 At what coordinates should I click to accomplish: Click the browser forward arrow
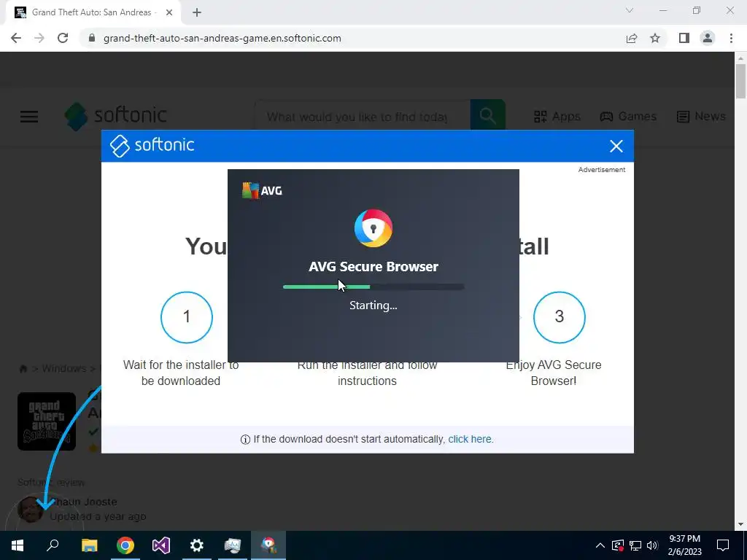tap(39, 38)
